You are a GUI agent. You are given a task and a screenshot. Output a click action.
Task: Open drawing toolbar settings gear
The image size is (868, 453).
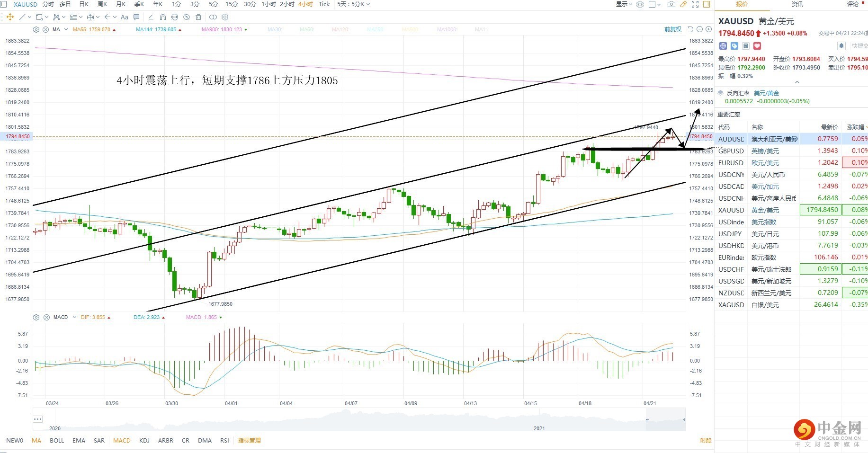click(225, 17)
